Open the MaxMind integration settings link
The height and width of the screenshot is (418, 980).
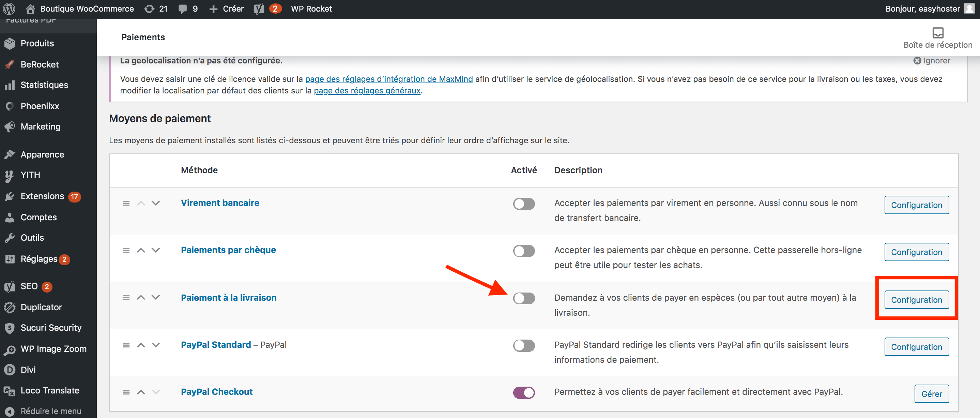tap(389, 79)
